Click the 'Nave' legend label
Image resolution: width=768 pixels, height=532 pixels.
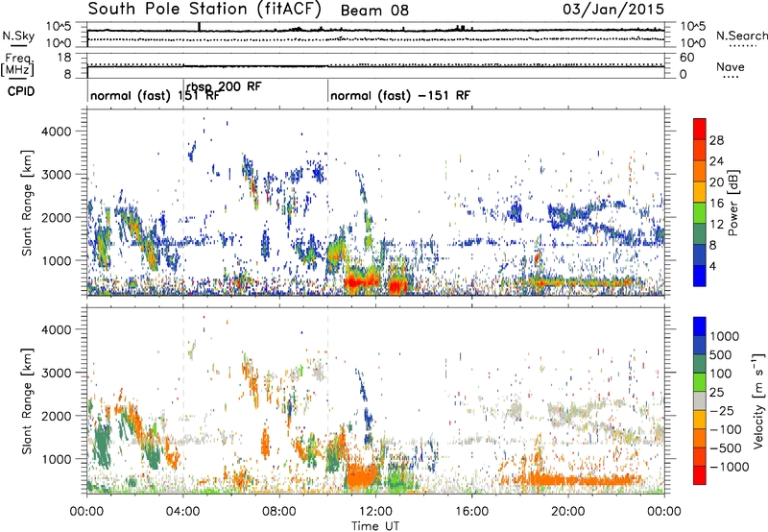[731, 66]
